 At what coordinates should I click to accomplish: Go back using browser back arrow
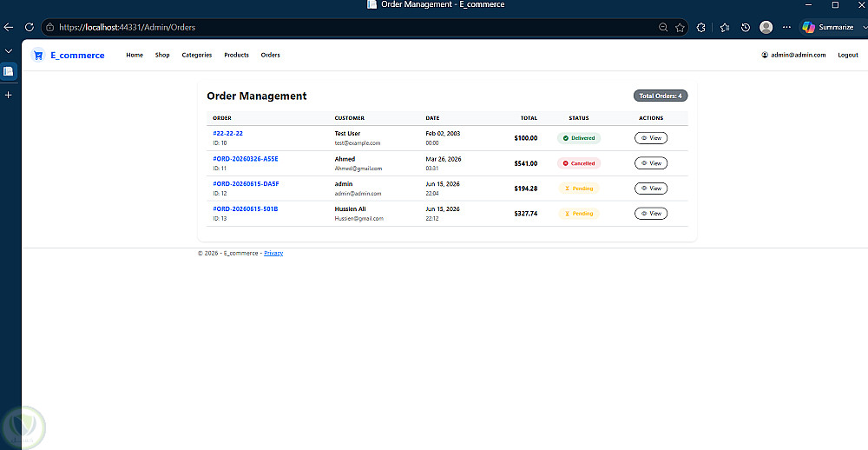pyautogui.click(x=9, y=27)
